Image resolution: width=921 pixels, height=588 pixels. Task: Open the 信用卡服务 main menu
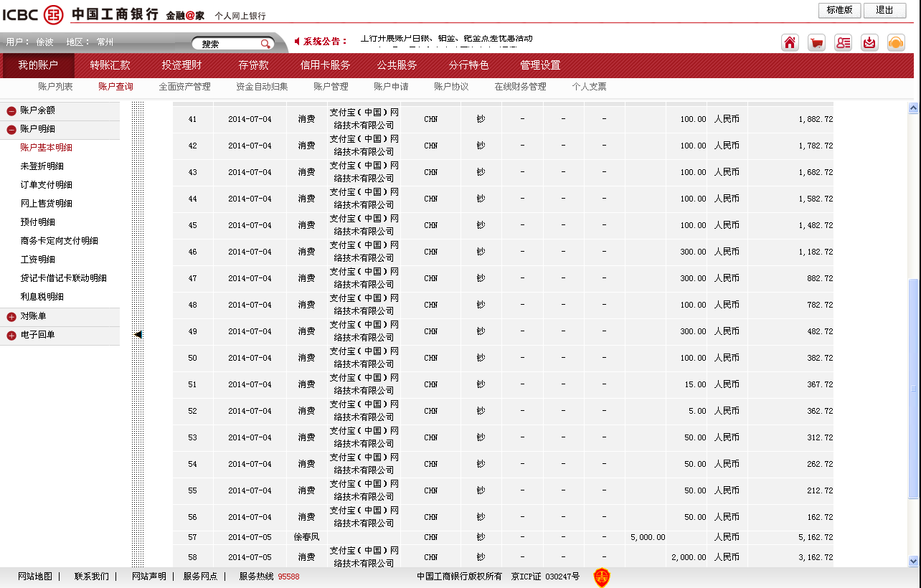[x=325, y=65]
